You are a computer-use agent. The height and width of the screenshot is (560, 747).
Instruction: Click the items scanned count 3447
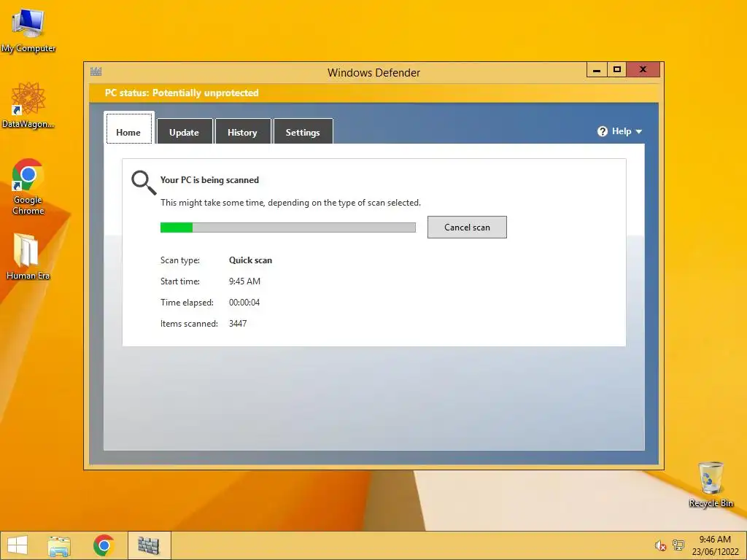pos(238,323)
